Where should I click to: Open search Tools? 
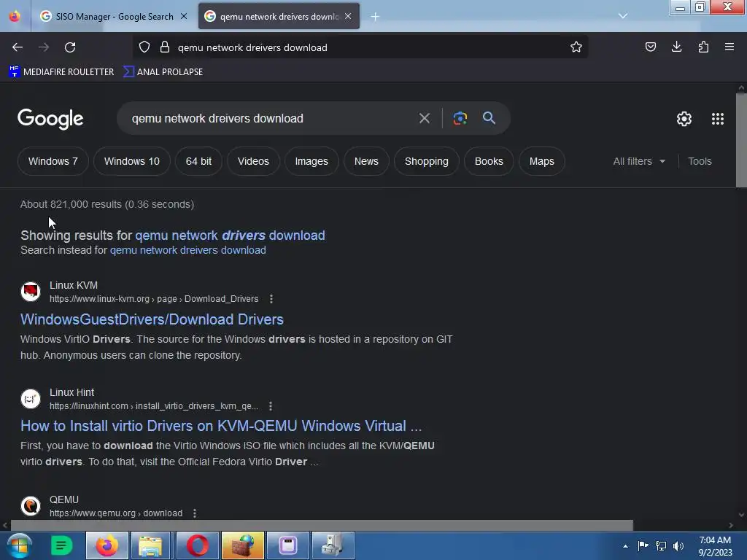pos(700,161)
